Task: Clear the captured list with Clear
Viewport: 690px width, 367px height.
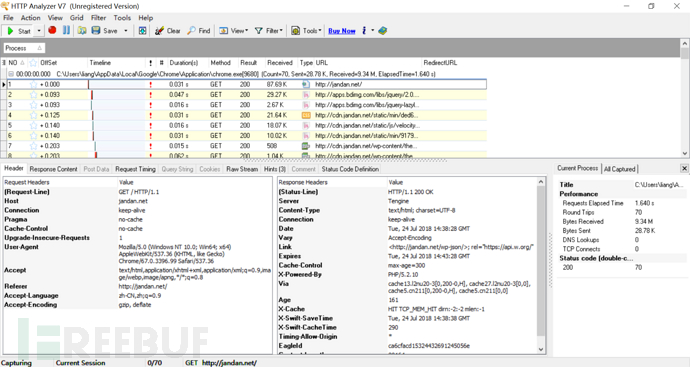Action: [x=168, y=31]
